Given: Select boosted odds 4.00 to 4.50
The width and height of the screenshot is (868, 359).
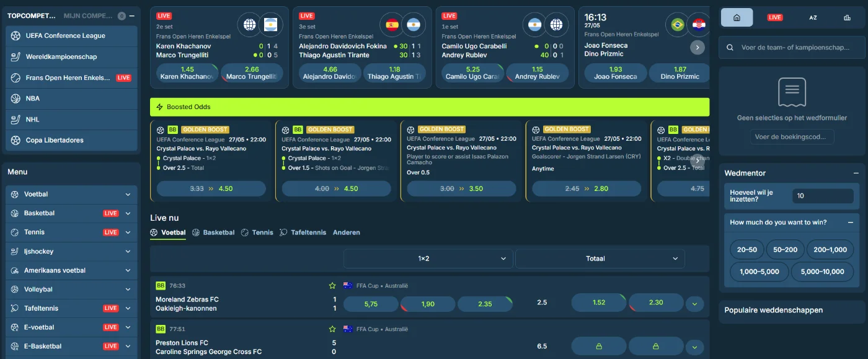Looking at the screenshot, I should point(336,188).
